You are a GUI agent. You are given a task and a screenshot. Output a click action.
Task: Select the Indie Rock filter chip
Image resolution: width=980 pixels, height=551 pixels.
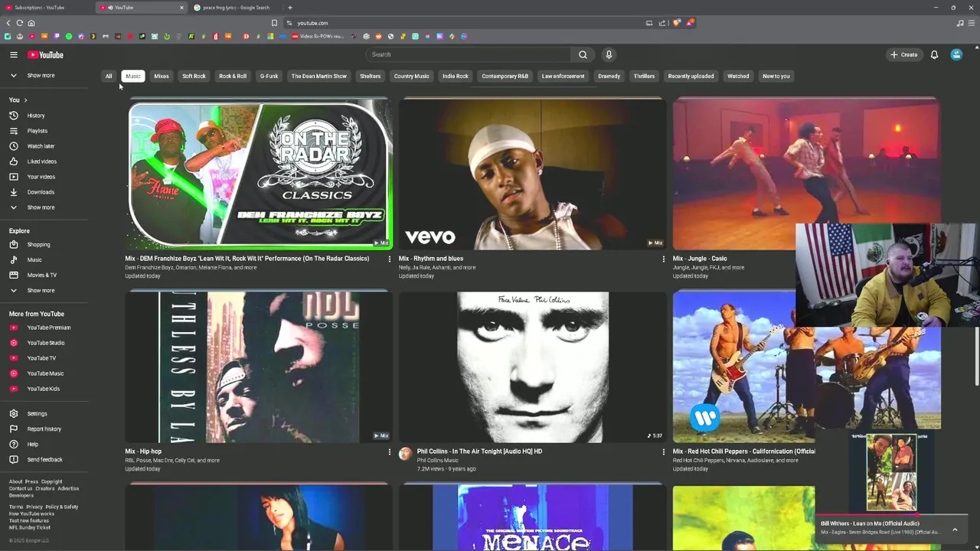pyautogui.click(x=455, y=76)
